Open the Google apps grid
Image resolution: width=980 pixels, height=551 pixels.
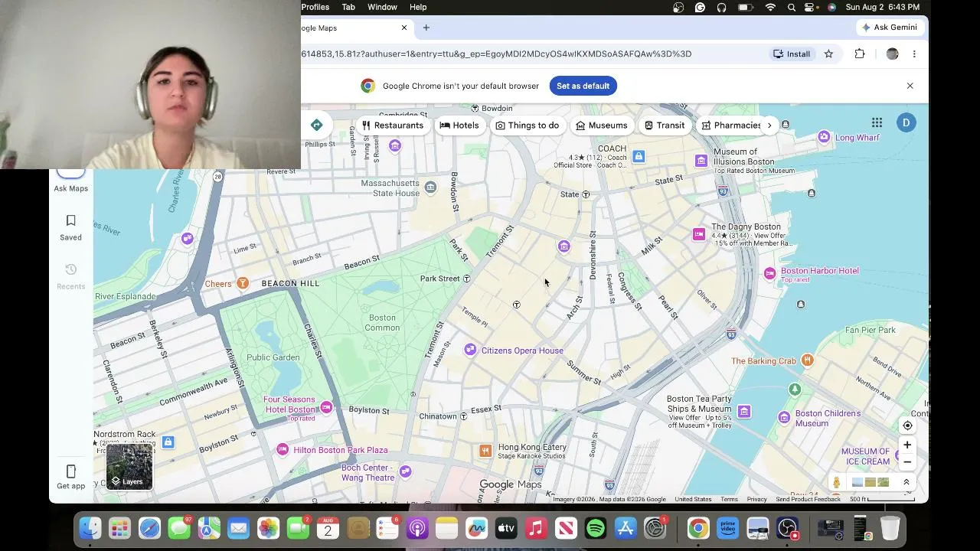[x=877, y=122]
